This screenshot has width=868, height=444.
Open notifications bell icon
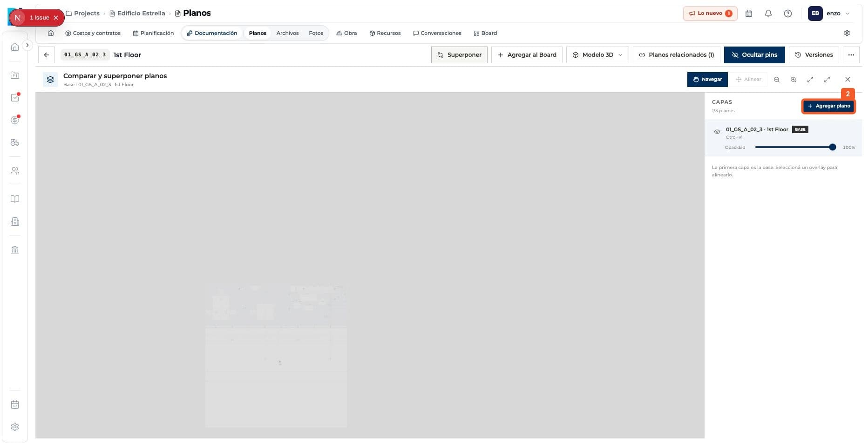(x=768, y=13)
